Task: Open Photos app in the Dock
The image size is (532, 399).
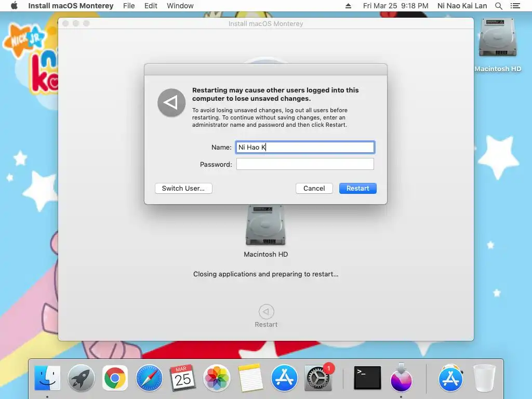Action: coord(217,378)
